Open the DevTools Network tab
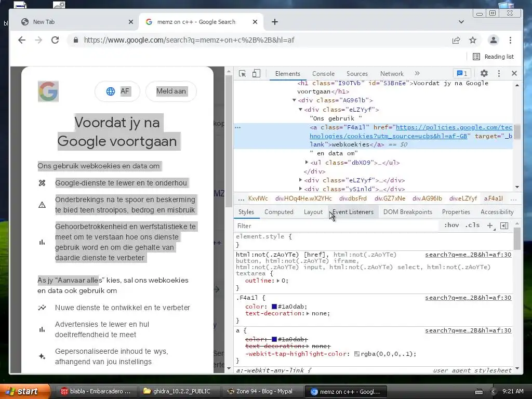 coord(392,74)
